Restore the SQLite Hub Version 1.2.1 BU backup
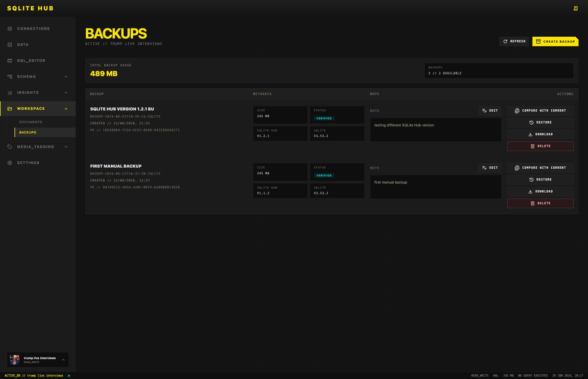This screenshot has width=588, height=379. pyautogui.click(x=540, y=123)
